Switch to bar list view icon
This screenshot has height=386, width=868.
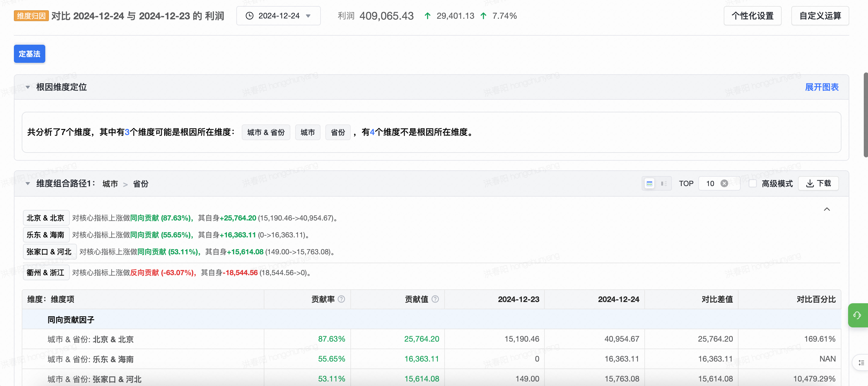[664, 184]
